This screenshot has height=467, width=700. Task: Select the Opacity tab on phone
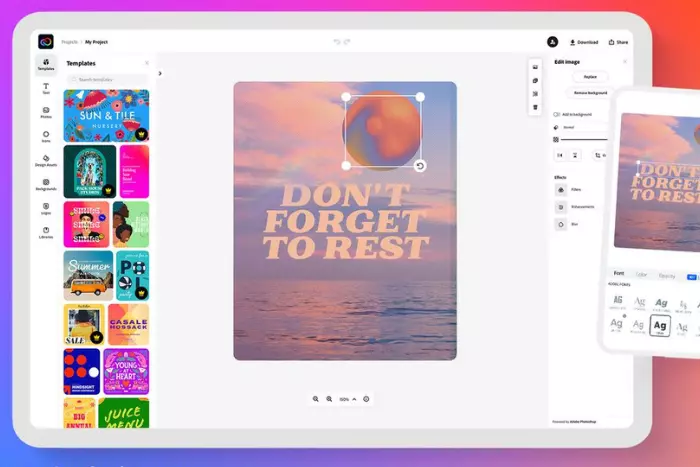pyautogui.click(x=667, y=276)
